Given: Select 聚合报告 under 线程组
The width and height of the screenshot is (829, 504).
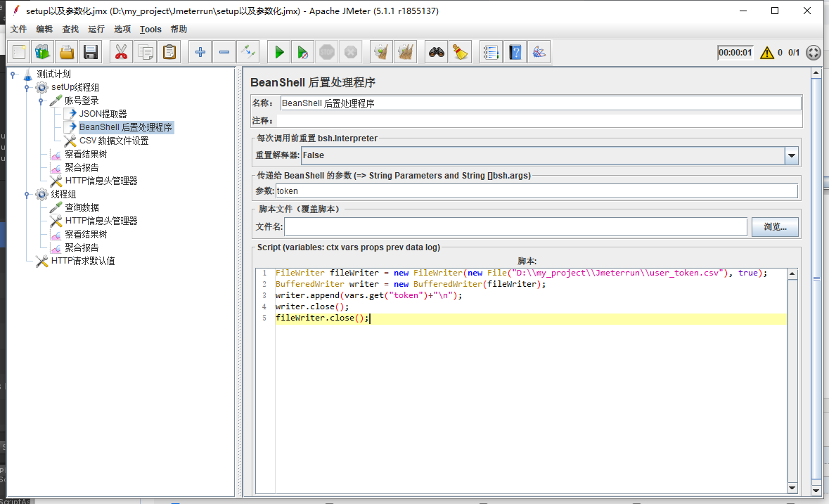Looking at the screenshot, I should click(82, 247).
